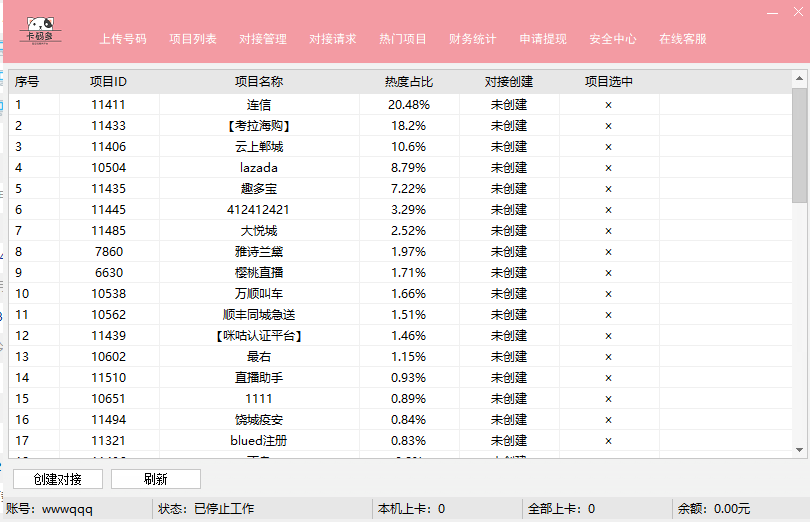
Task: Click 未创建 status in 1111 row
Action: pos(509,399)
